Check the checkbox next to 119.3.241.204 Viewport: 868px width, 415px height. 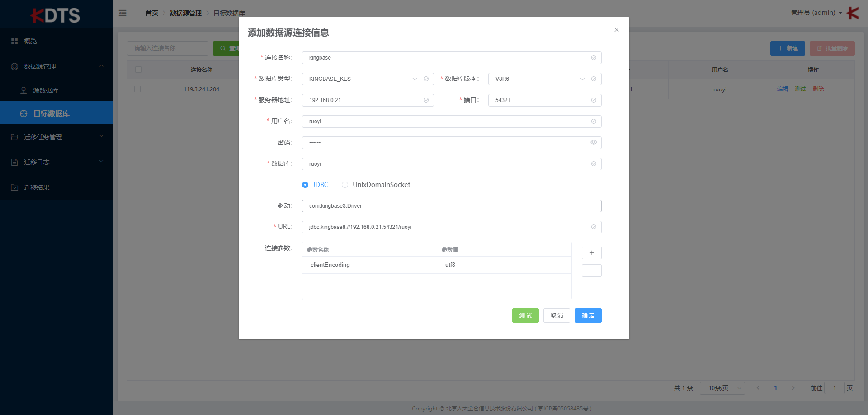[138, 89]
